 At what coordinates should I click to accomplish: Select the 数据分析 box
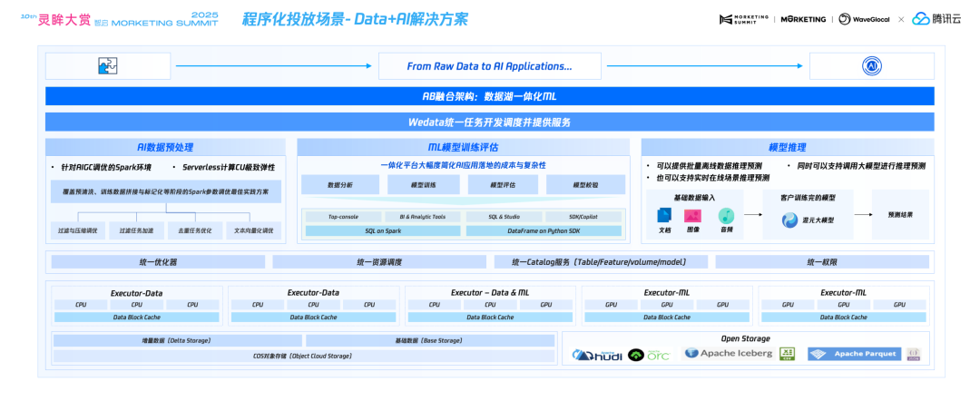340,185
